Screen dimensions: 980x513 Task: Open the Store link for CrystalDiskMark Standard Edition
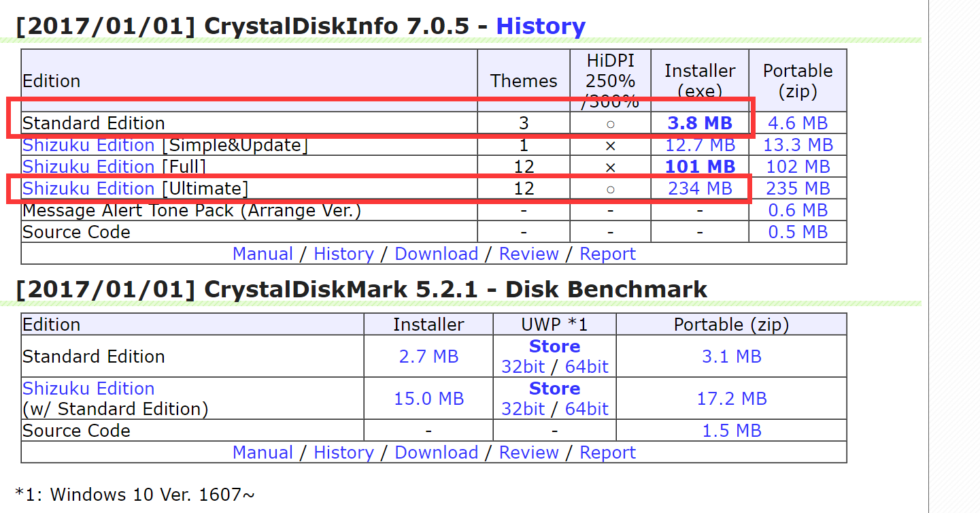[554, 346]
